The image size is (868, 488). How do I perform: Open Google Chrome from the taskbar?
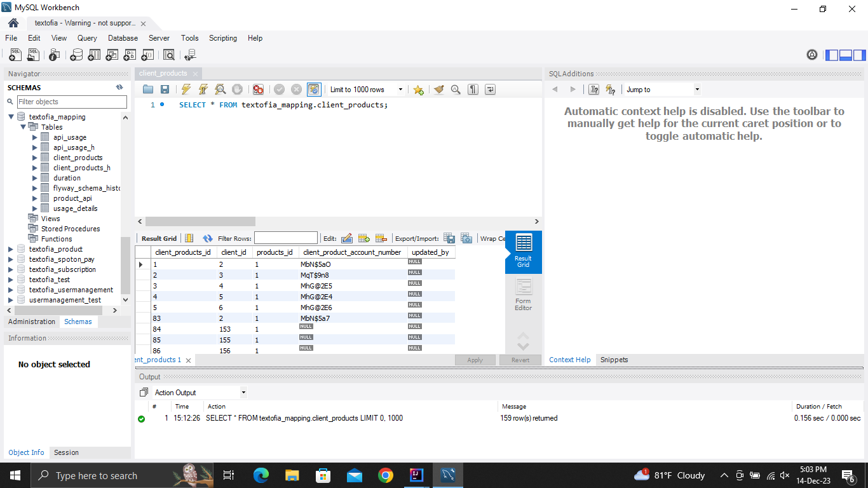coord(385,475)
